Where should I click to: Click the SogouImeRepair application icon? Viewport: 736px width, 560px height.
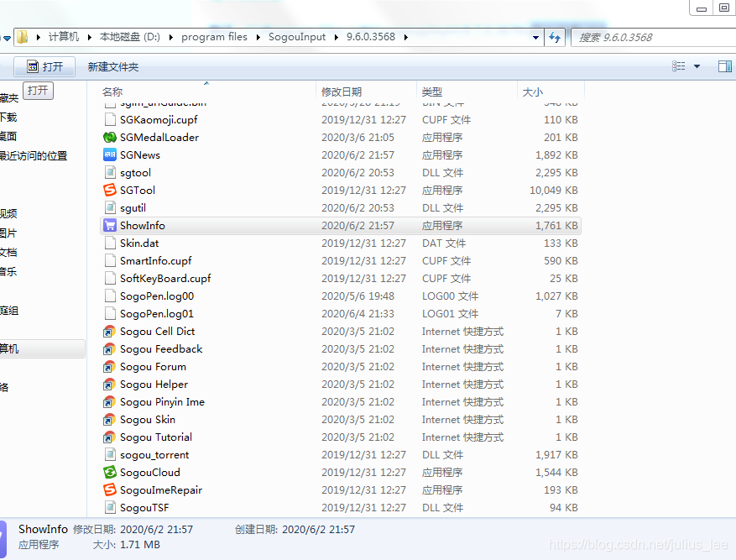point(110,489)
